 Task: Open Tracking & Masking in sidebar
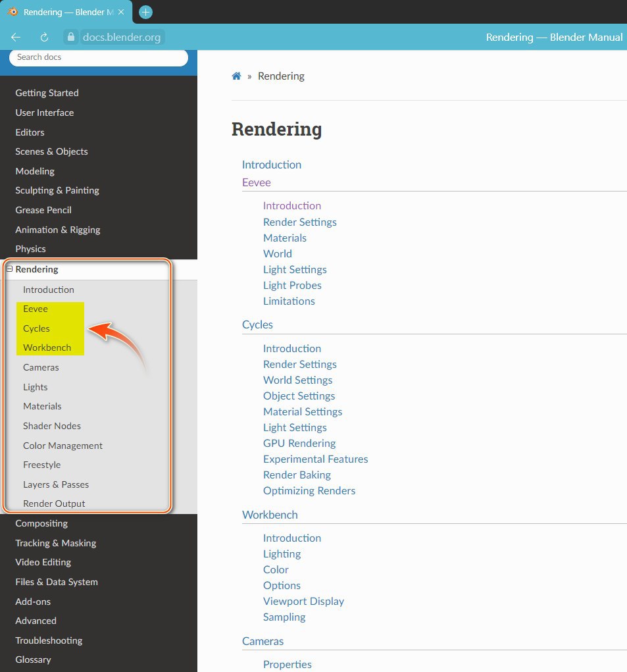point(56,544)
